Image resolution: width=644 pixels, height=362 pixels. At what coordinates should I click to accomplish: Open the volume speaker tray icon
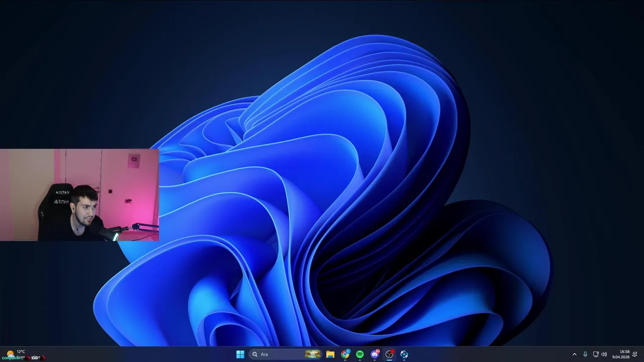pyautogui.click(x=604, y=354)
